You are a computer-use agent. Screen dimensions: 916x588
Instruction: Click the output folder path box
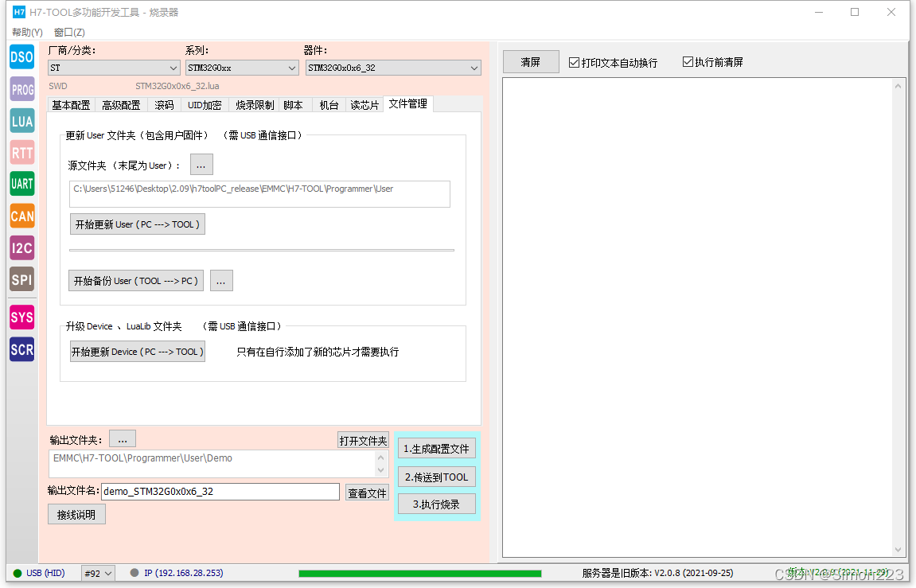click(x=218, y=464)
